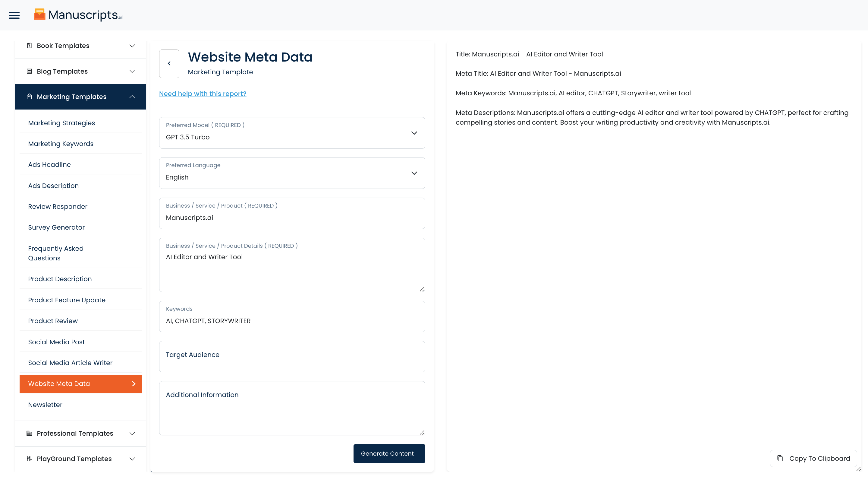Open 'Need help with this report?' link
868x490 pixels.
(203, 94)
